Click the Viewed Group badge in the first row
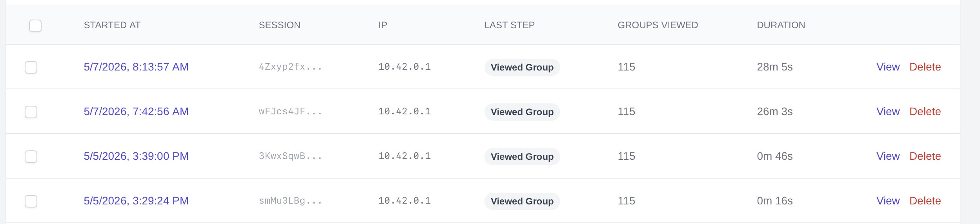Image resolution: width=980 pixels, height=224 pixels. (x=522, y=67)
